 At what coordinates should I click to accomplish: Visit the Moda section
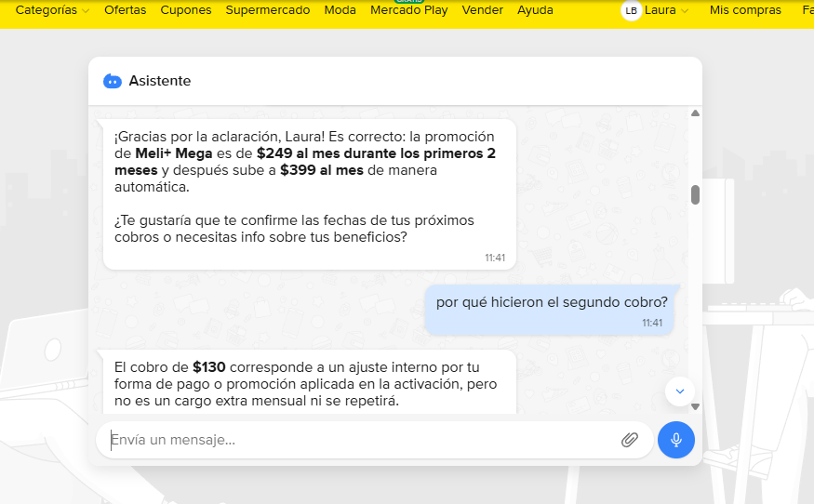pyautogui.click(x=340, y=10)
